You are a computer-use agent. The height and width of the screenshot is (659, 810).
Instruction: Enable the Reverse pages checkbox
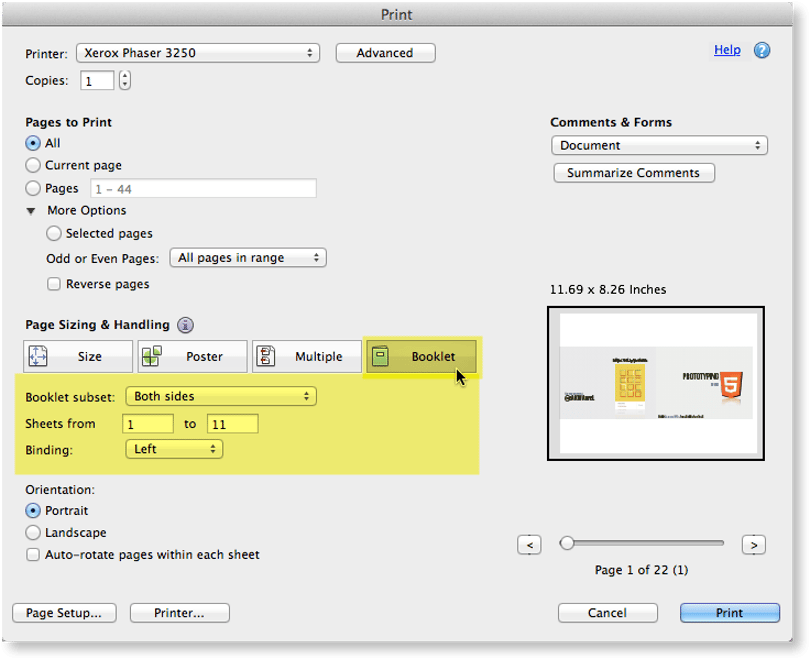(54, 284)
